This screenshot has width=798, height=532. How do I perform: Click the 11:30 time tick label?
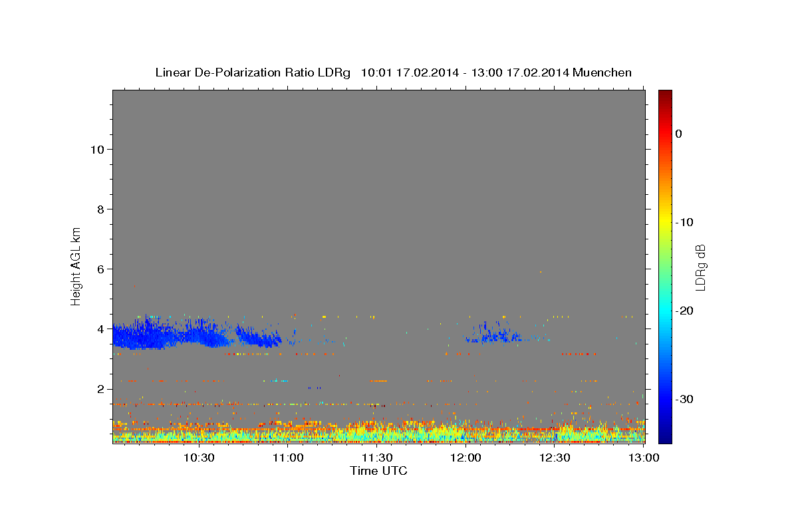tap(377, 458)
